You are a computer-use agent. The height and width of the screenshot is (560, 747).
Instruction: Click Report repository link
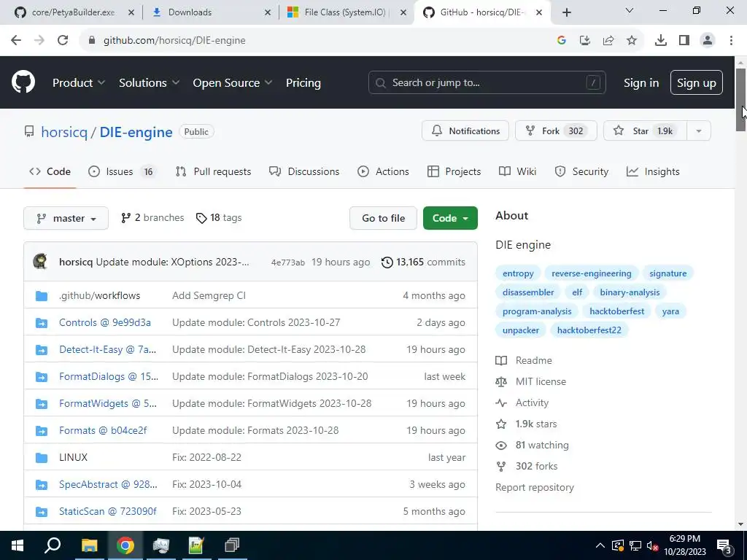click(x=535, y=487)
